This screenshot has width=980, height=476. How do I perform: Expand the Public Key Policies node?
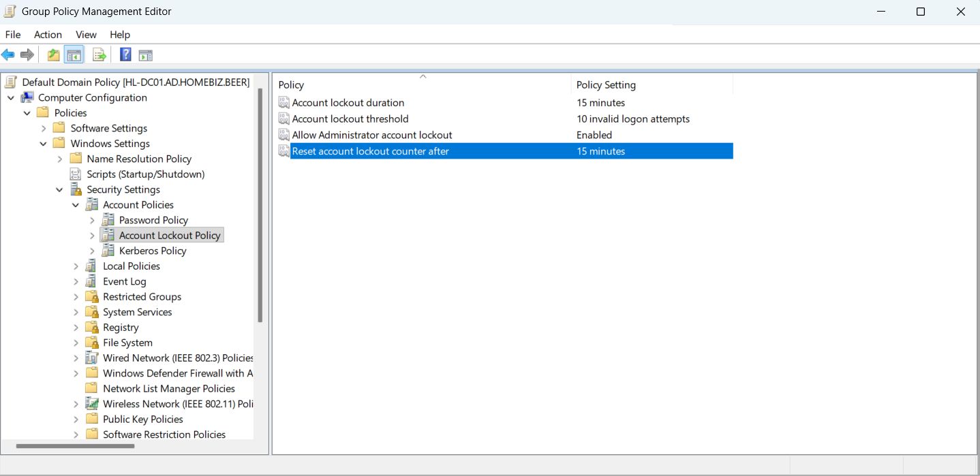coord(76,419)
